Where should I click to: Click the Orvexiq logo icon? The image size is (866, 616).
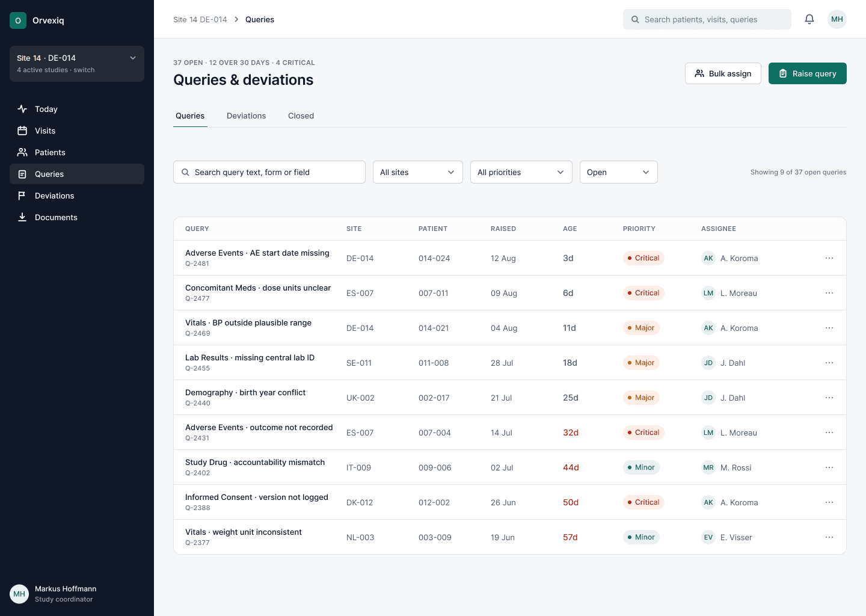(x=18, y=20)
